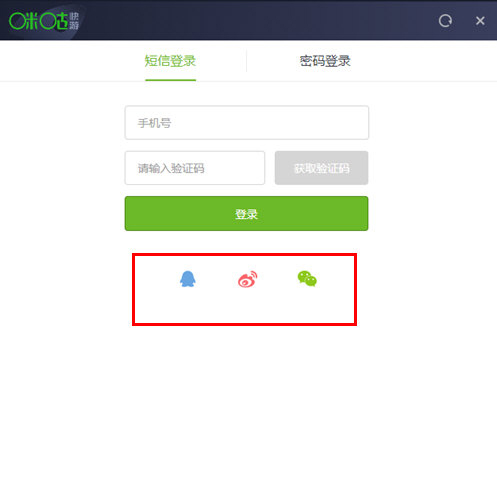This screenshot has width=497, height=500.
Task: Open password login via 密码登录
Action: [325, 61]
